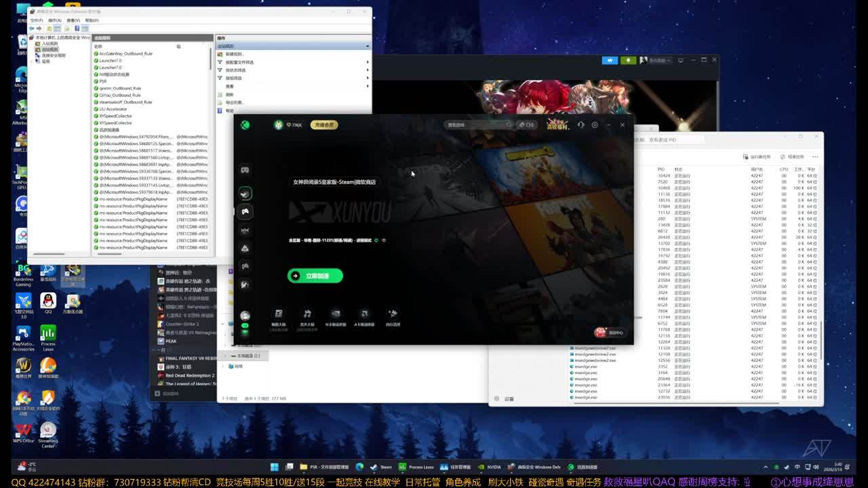Select the UU Accelerator outbound rule
Screen dimensions: 868x488
113,109
